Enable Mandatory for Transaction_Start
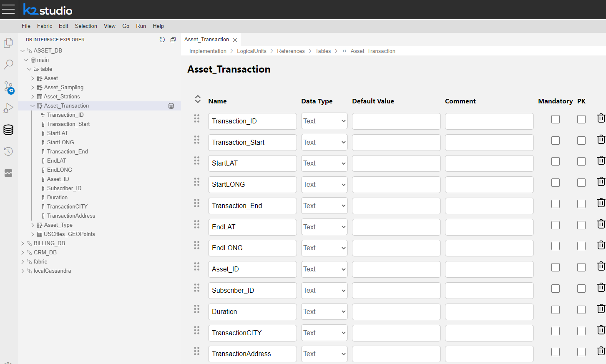606x364 pixels. 555,141
